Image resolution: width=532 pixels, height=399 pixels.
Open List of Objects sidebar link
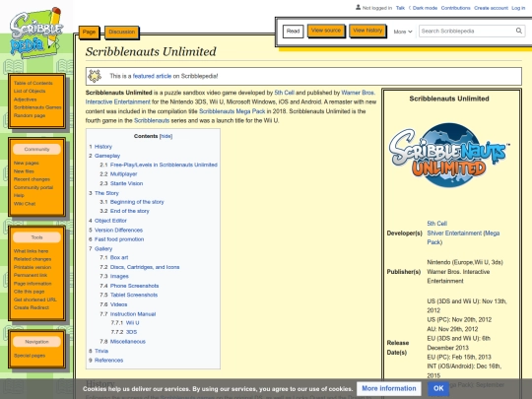[x=30, y=91]
